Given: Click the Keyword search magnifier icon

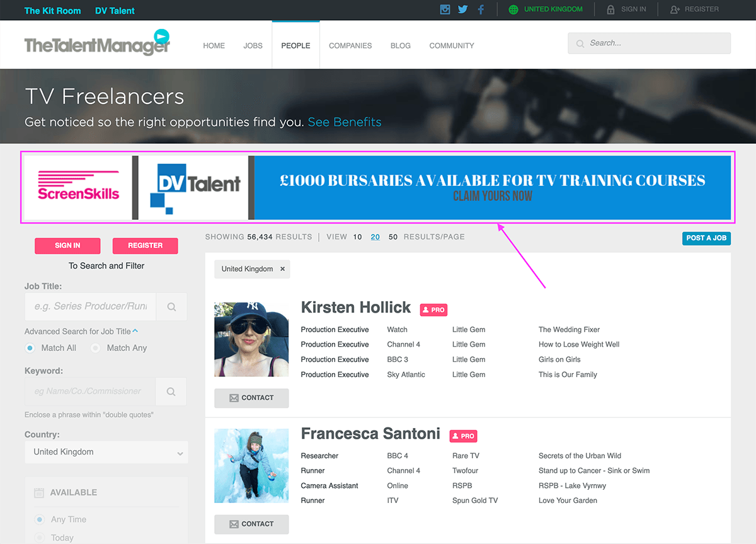Looking at the screenshot, I should tap(171, 391).
